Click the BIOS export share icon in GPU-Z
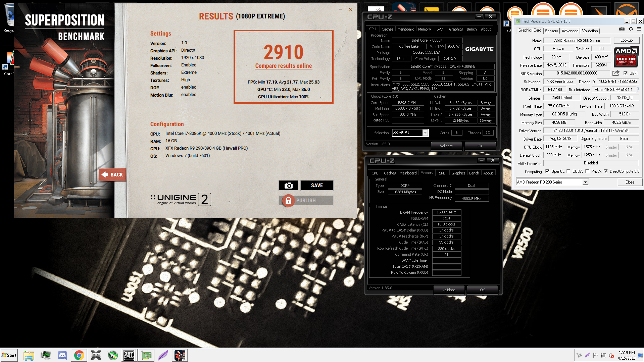Image resolution: width=644 pixels, height=362 pixels. point(616,73)
